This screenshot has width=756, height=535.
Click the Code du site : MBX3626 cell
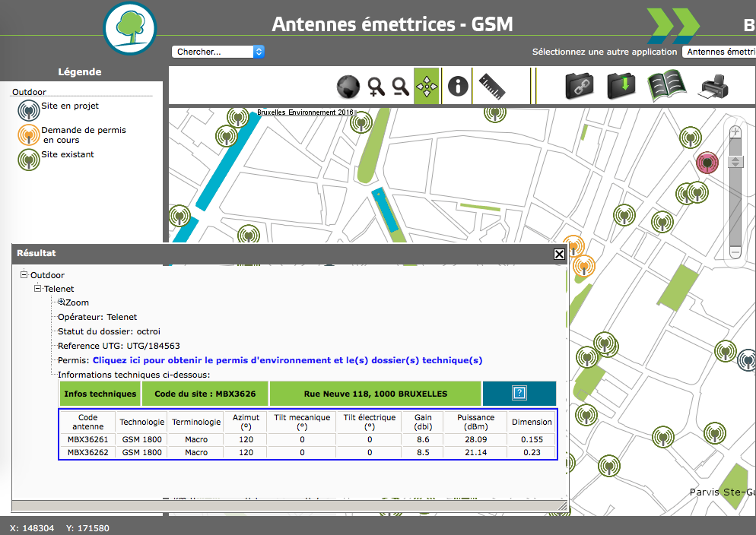click(205, 394)
